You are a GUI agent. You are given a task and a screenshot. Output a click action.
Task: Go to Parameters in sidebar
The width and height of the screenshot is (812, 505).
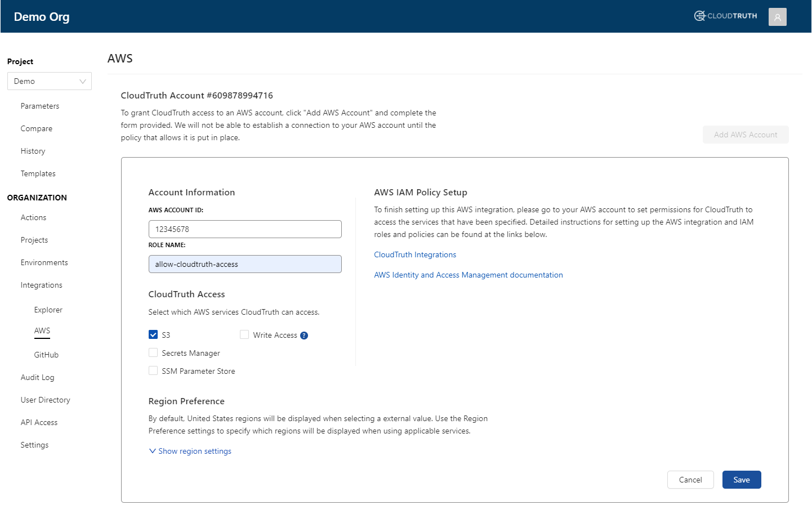tap(40, 106)
